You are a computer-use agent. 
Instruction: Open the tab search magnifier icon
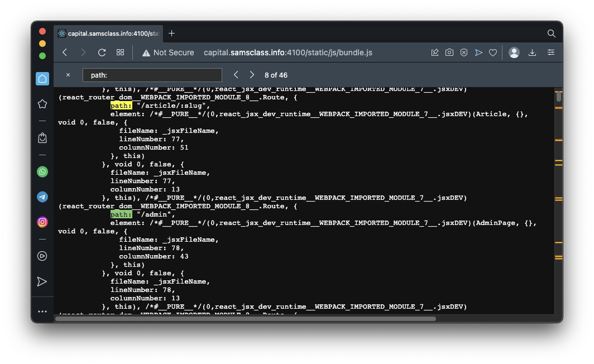tap(551, 33)
